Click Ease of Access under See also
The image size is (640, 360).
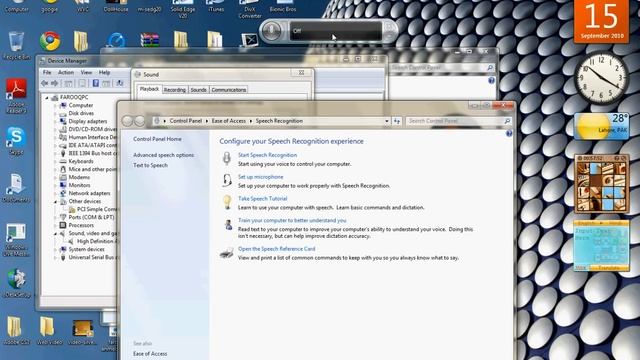click(150, 354)
